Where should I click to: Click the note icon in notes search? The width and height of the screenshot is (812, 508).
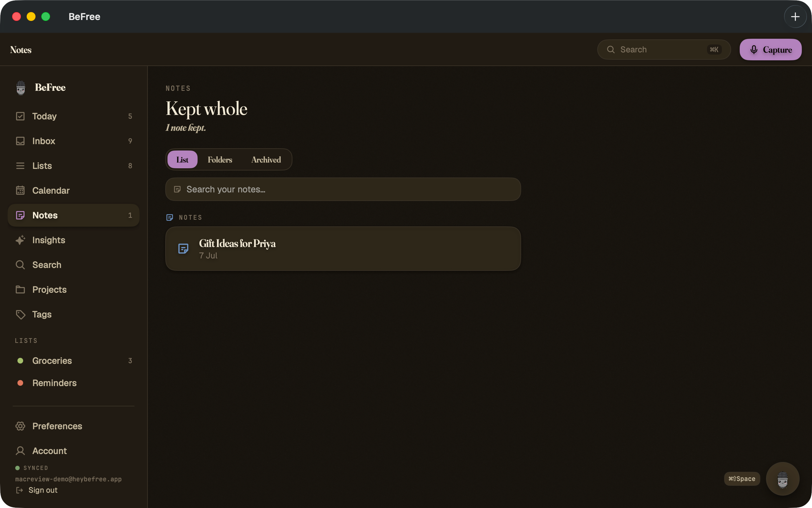point(177,190)
